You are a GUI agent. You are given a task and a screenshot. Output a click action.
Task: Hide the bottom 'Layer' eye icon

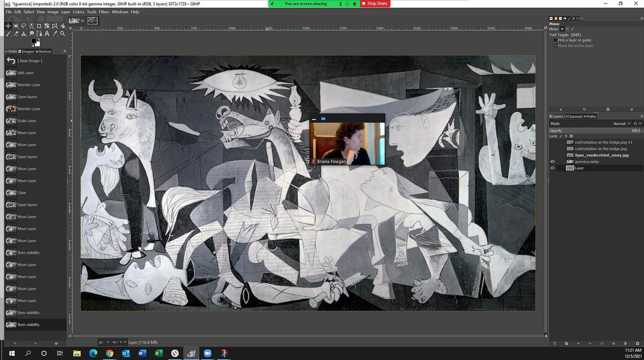click(x=552, y=168)
